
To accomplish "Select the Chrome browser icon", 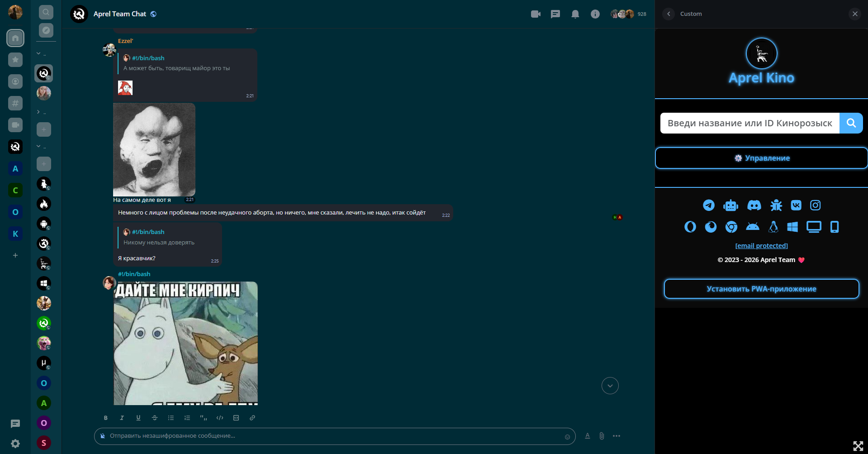I will (731, 227).
